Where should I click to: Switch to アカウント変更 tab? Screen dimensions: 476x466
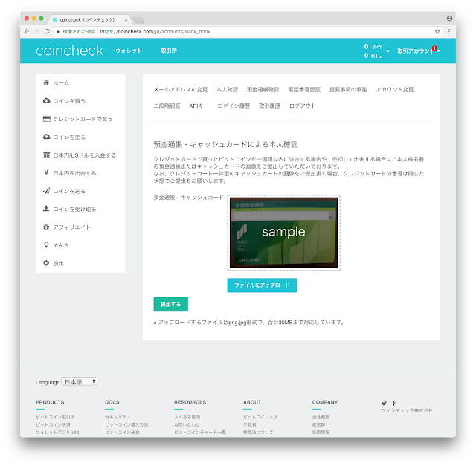(395, 89)
